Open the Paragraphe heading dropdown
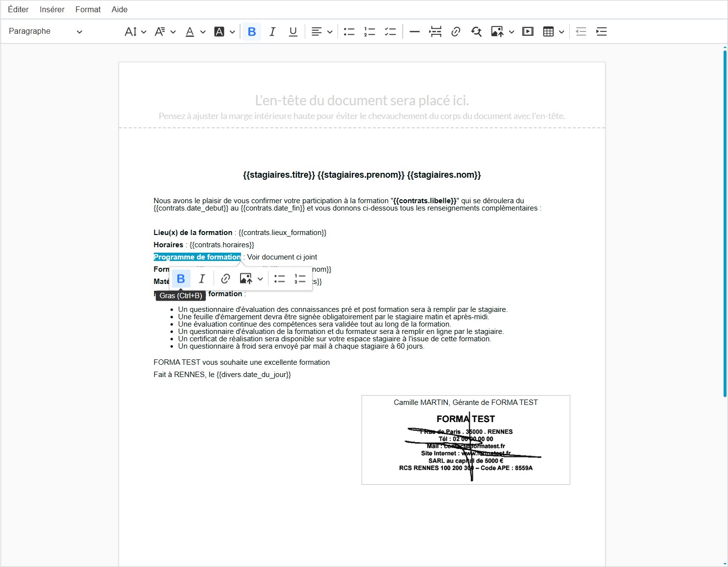This screenshot has height=567, width=728. click(x=45, y=32)
